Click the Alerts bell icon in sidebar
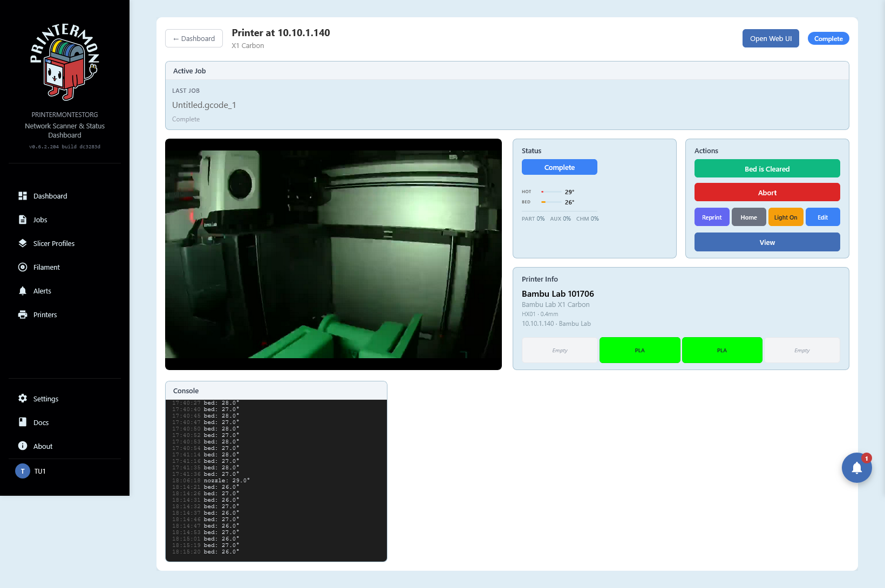 [23, 291]
